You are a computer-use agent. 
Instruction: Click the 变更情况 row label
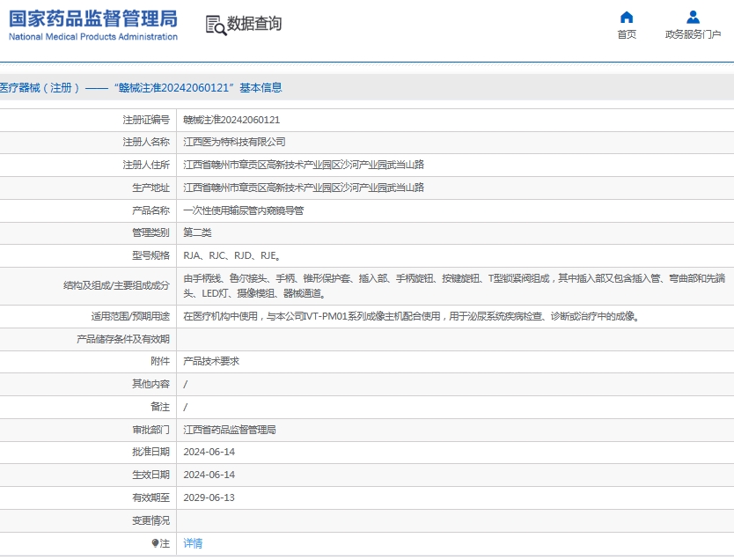coord(150,520)
